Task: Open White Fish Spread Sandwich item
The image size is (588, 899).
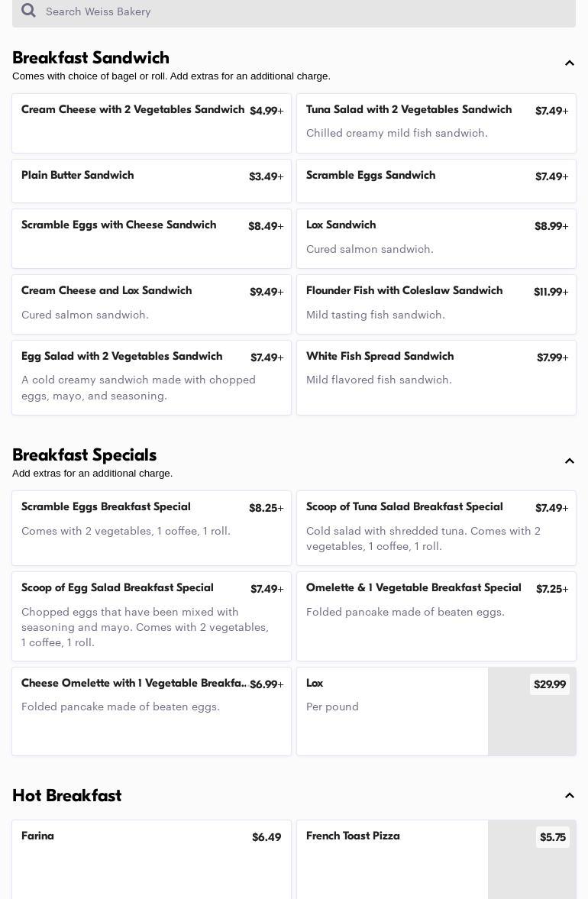Action: coord(436,378)
